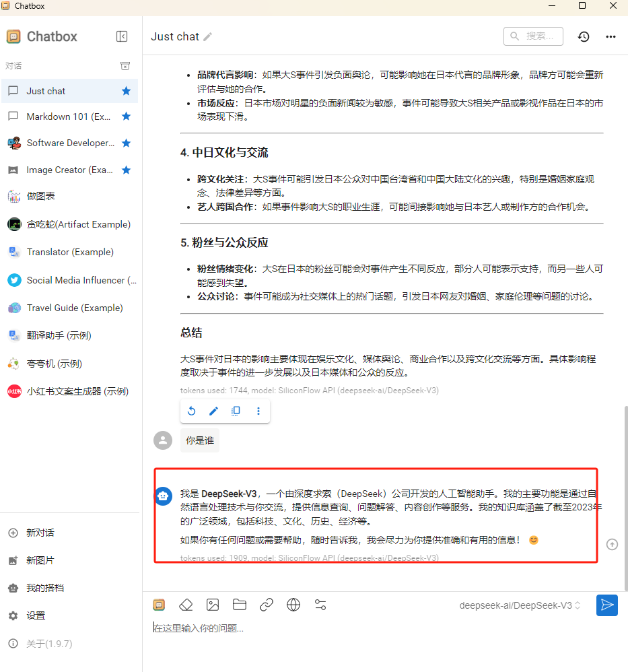Attach a link using the chain icon
Viewport: 628px width, 672px height.
[x=267, y=605]
